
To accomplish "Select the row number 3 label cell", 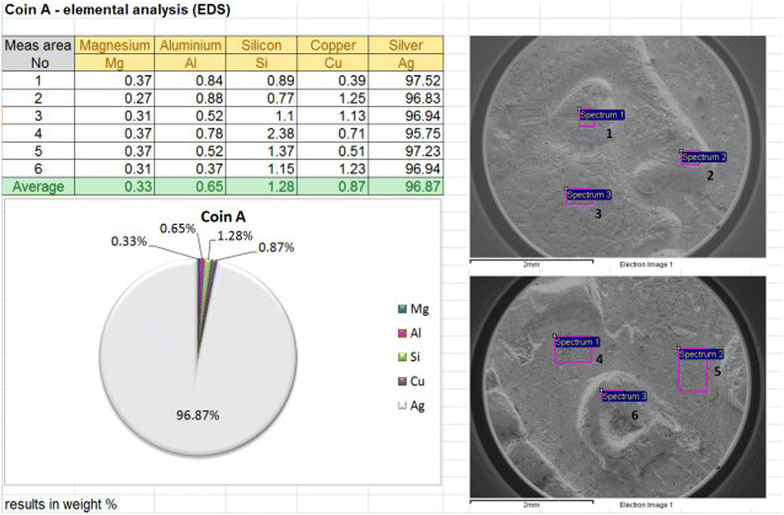I will tap(38, 116).
